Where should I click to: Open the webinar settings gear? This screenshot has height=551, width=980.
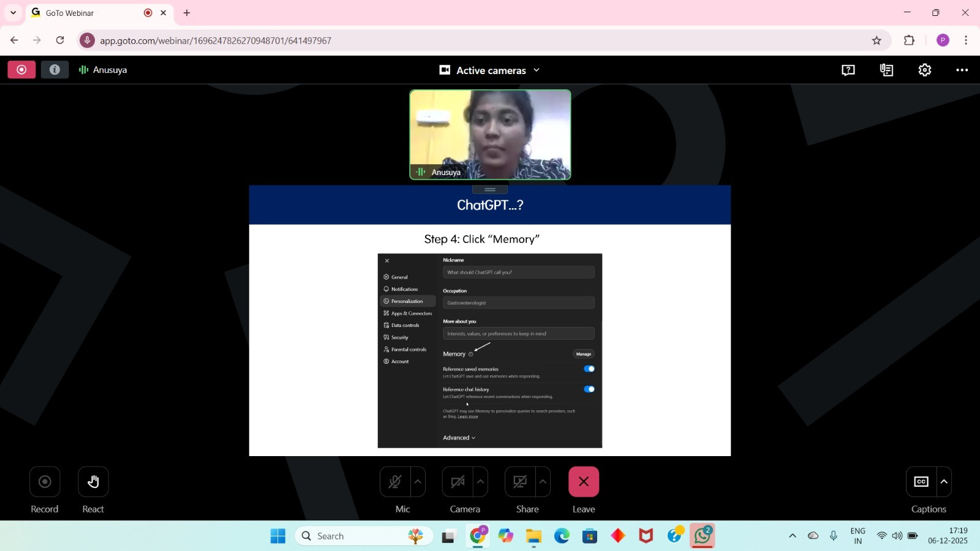pos(925,70)
